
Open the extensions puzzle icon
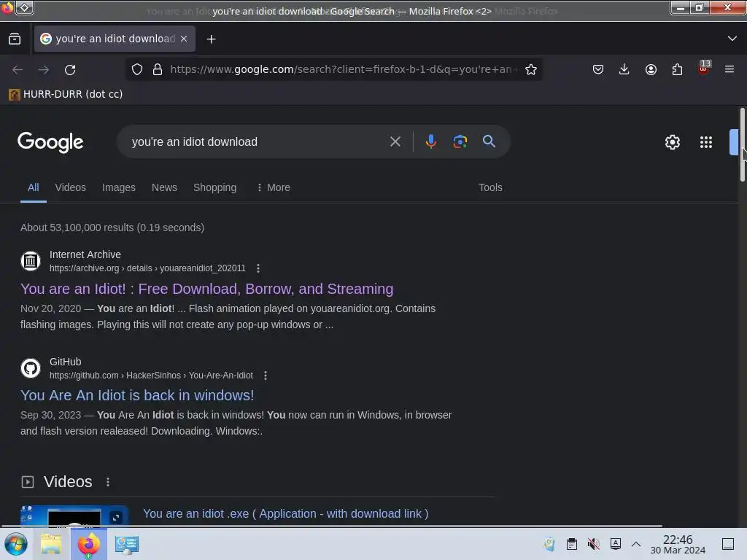pyautogui.click(x=677, y=69)
